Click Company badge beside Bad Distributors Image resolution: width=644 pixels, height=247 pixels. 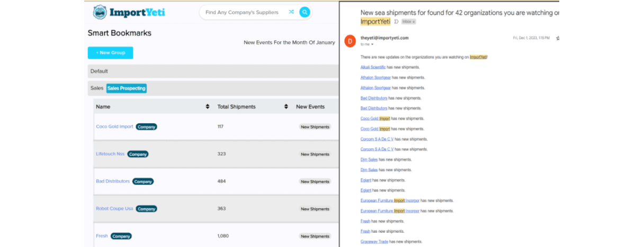click(x=143, y=181)
